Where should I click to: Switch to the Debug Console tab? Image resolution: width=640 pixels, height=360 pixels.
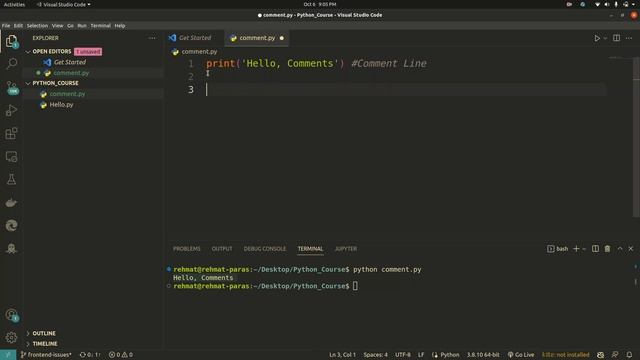point(264,249)
